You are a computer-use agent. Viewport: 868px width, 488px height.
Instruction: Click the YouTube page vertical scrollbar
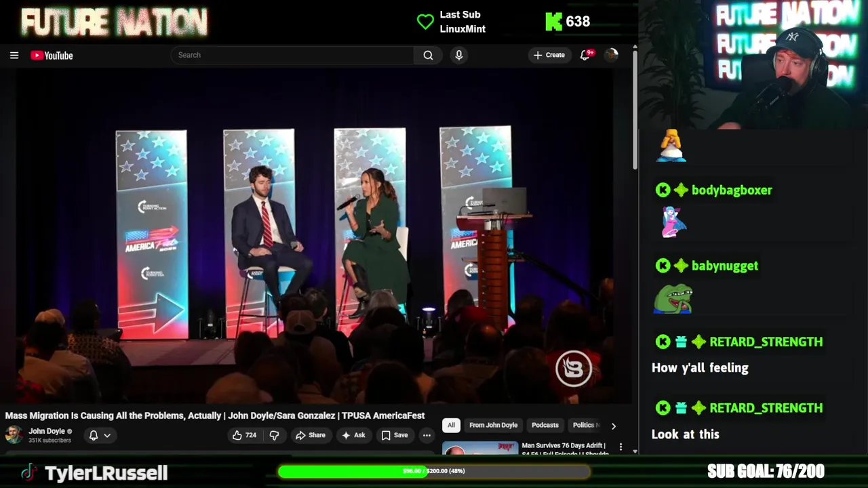coord(635,108)
